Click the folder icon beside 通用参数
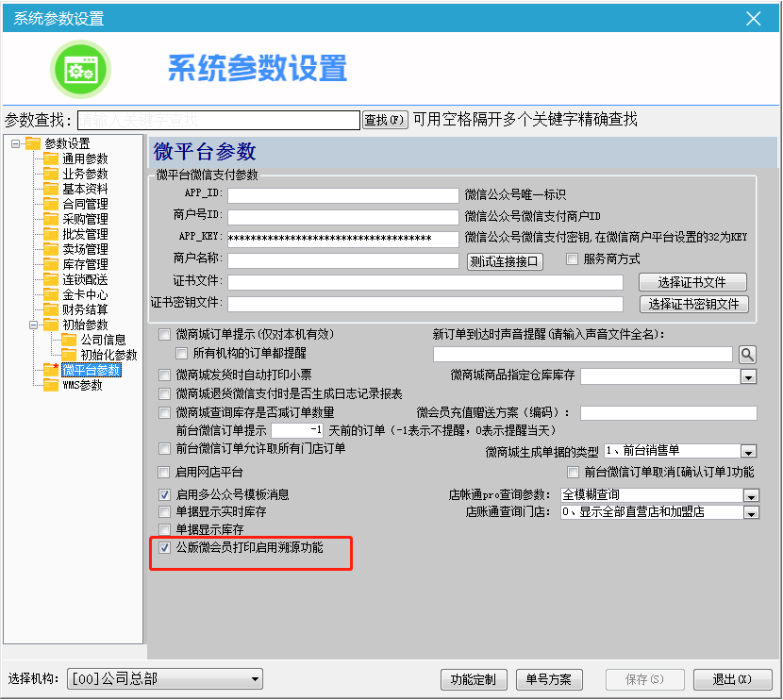The height and width of the screenshot is (700, 783). tap(51, 158)
